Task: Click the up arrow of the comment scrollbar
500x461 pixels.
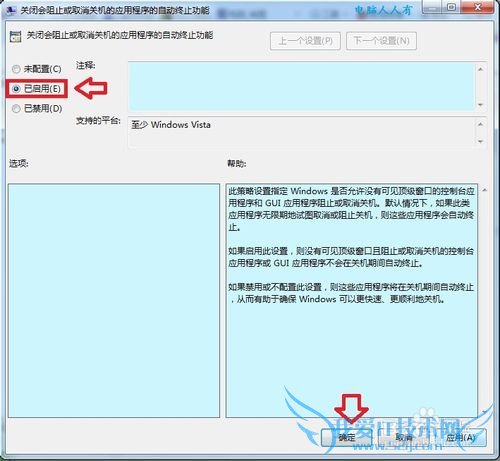Action: click(x=480, y=69)
